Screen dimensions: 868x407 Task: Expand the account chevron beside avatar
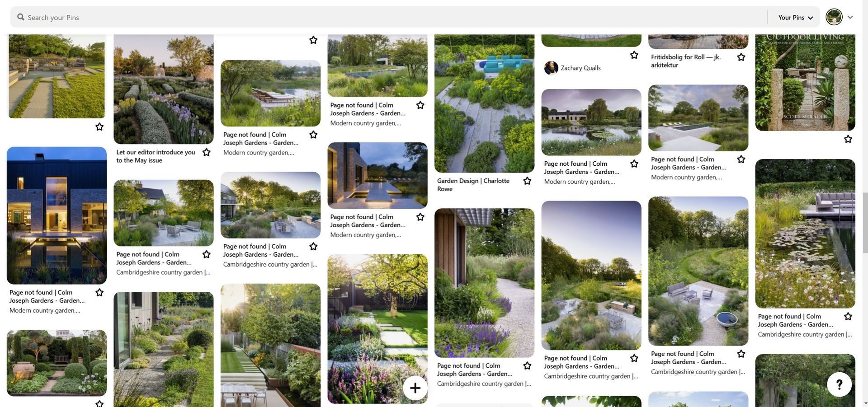coord(850,17)
